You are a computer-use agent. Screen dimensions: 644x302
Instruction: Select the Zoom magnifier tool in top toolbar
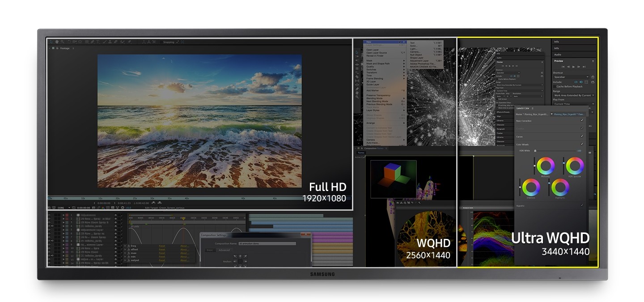click(x=63, y=42)
